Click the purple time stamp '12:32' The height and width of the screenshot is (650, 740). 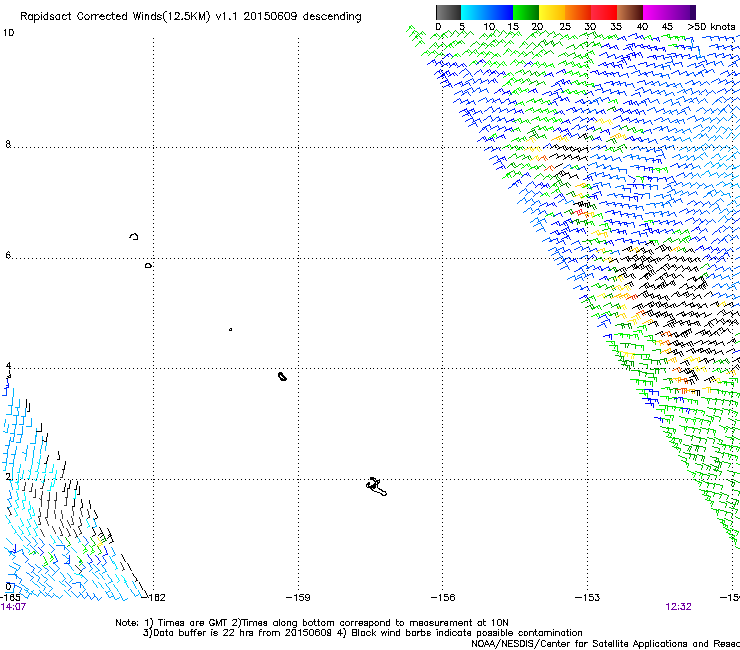pos(678,607)
